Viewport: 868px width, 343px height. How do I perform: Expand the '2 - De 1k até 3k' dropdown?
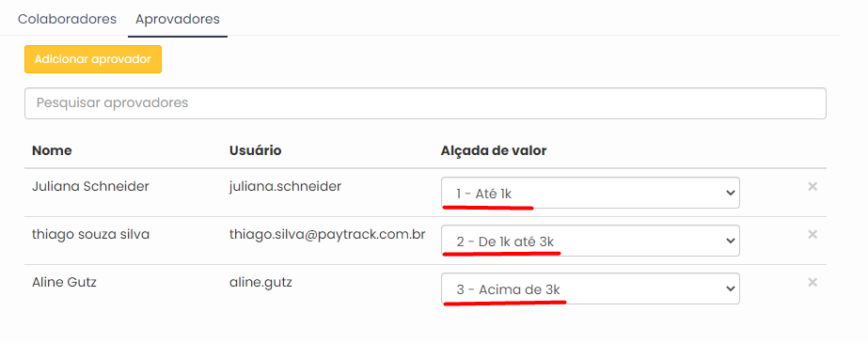tap(590, 241)
